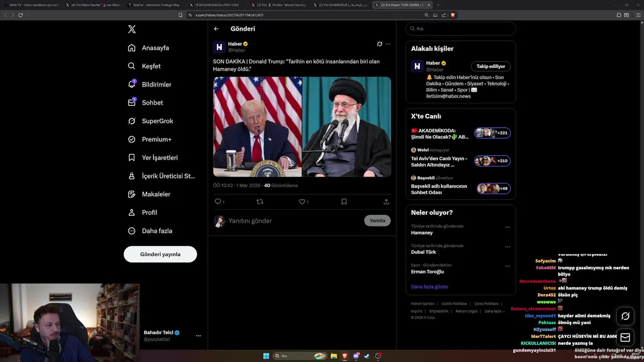This screenshot has height=362, width=644.
Task: Open options for the Erman Toroğlu trend
Action: coord(507,266)
